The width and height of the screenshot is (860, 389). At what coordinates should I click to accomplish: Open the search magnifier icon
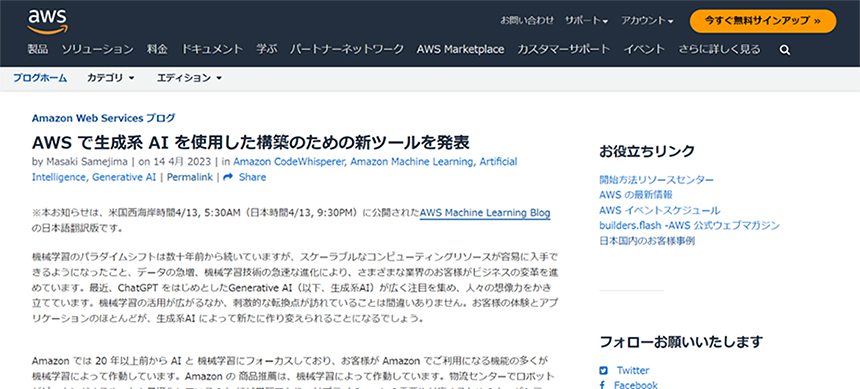pyautogui.click(x=785, y=50)
